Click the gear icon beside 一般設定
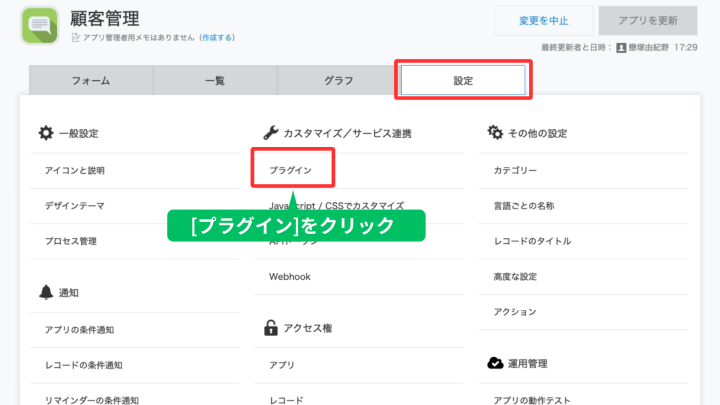 click(x=45, y=133)
